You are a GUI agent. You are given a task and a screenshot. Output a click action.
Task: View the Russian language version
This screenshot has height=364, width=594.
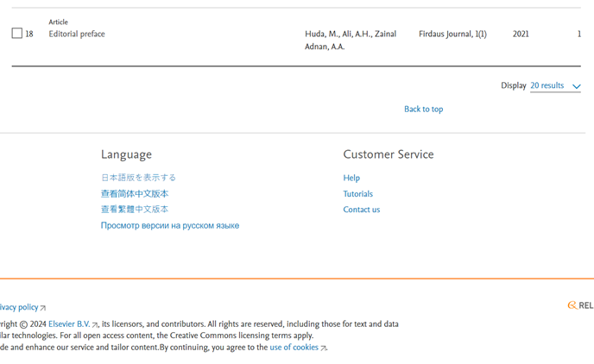coord(170,226)
